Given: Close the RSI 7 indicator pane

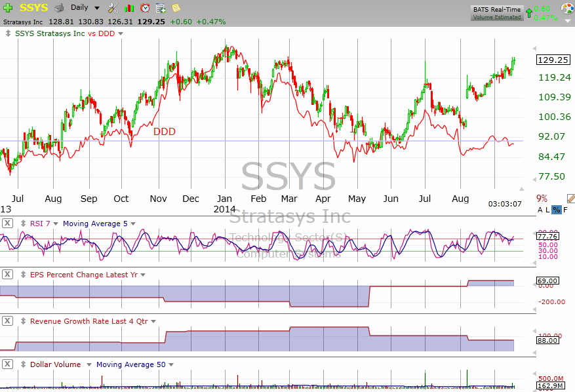Looking at the screenshot, I should pos(8,223).
